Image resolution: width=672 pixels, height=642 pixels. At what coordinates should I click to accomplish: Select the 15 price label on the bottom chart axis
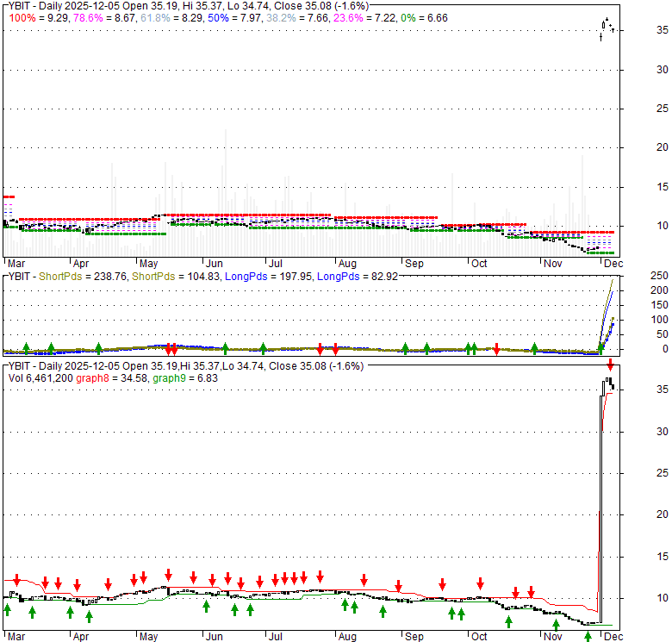663,557
